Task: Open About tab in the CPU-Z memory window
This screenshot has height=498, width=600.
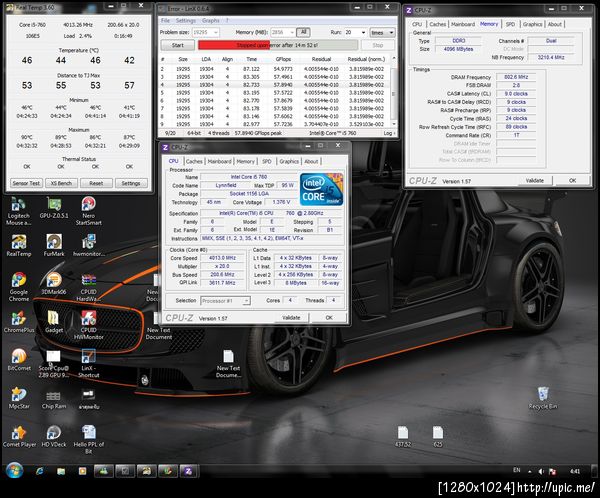Action: (x=554, y=24)
